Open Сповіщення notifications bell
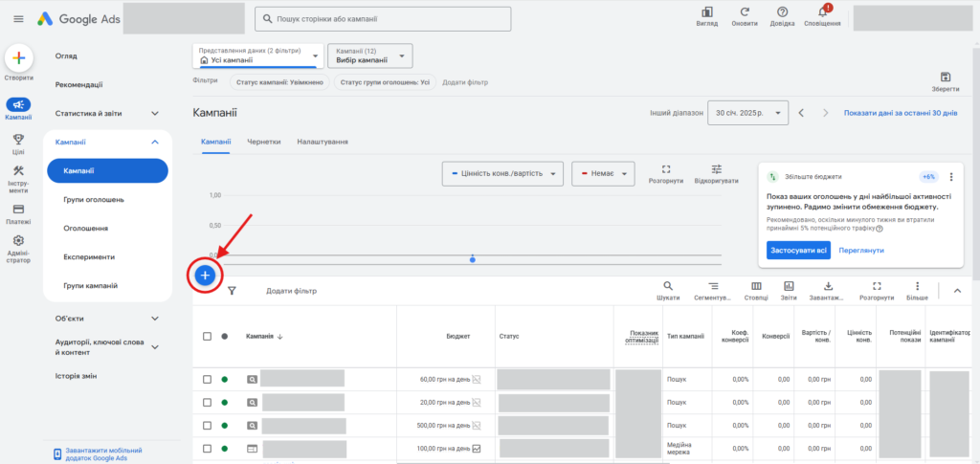Screen dimensions: 980x464 click(822, 13)
